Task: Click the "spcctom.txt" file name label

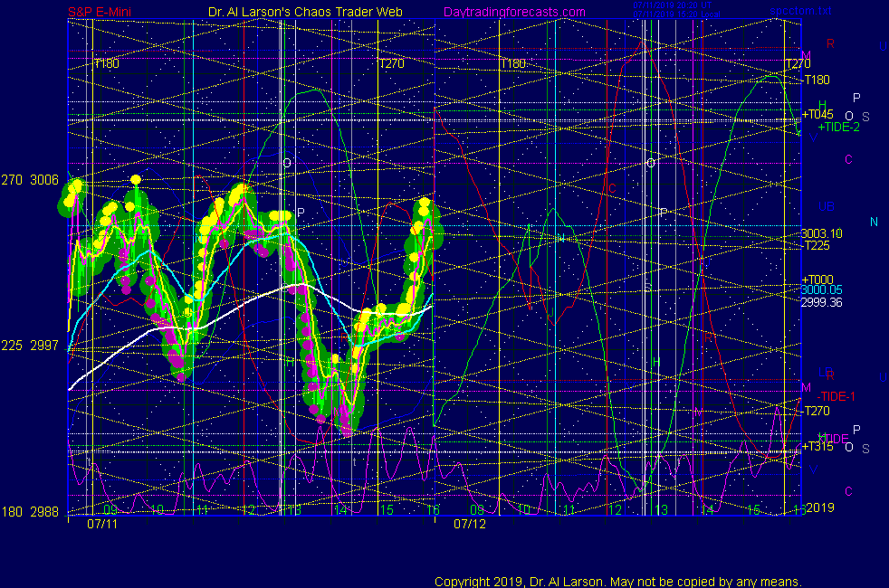Action: 800,11
